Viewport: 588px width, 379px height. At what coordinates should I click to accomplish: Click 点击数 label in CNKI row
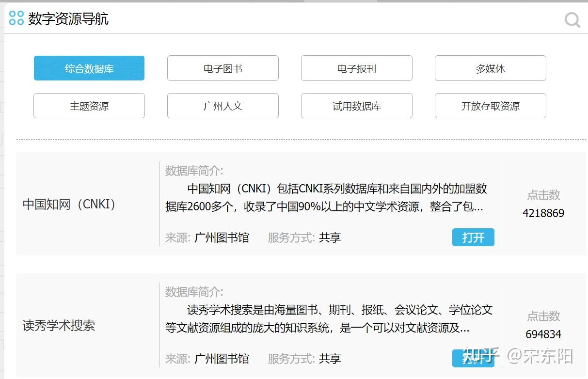(x=543, y=195)
